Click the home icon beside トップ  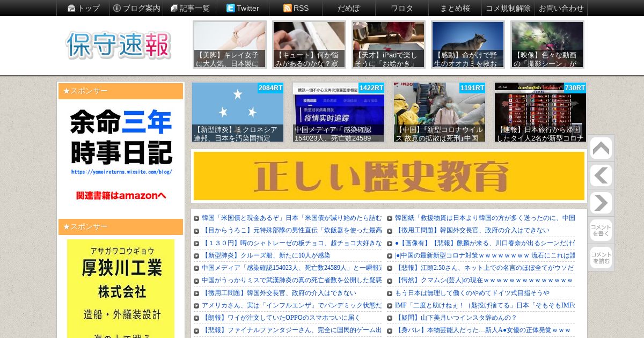coord(71,8)
